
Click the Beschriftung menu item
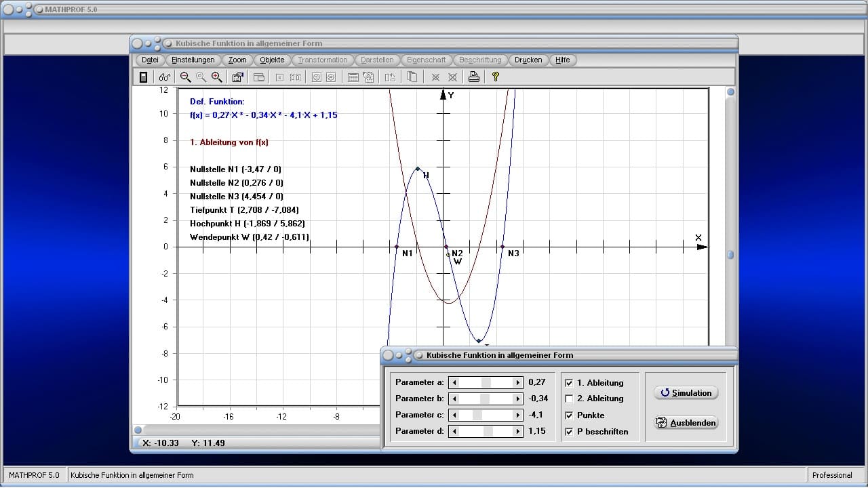480,60
